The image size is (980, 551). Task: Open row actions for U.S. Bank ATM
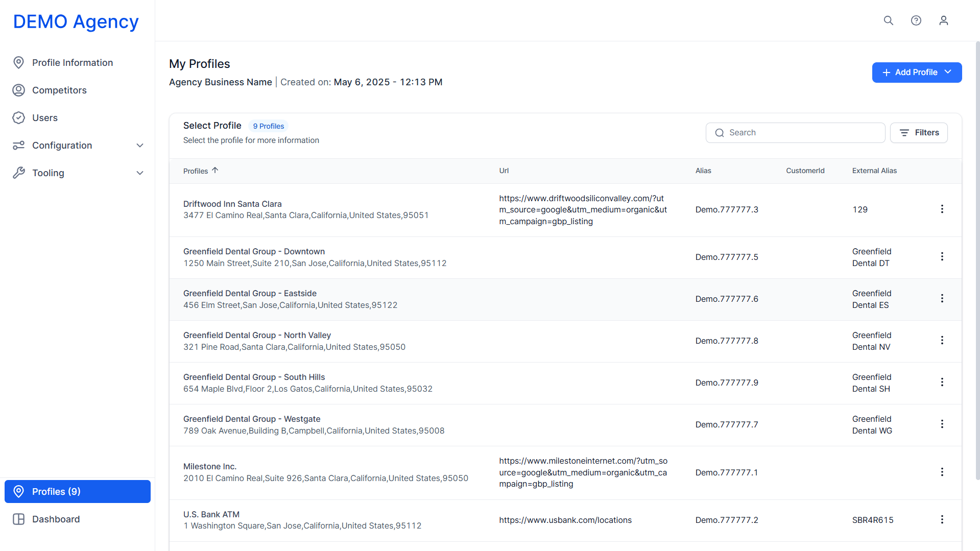942,520
